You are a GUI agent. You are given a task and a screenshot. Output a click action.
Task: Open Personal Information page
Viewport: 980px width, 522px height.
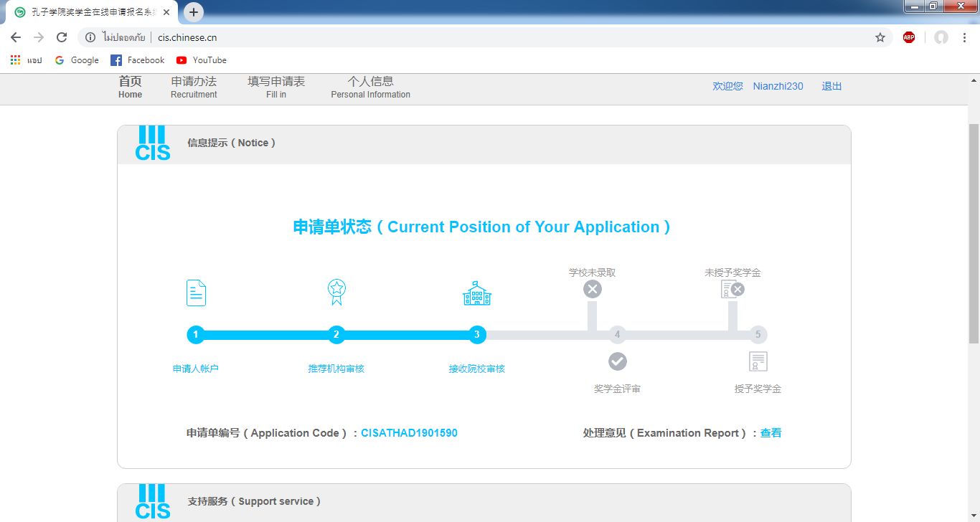[x=370, y=87]
